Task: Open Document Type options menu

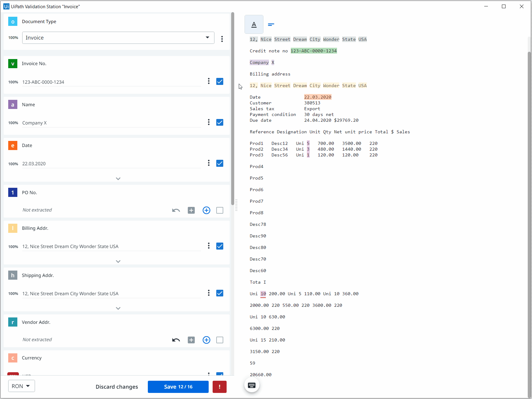Action: coord(222,39)
